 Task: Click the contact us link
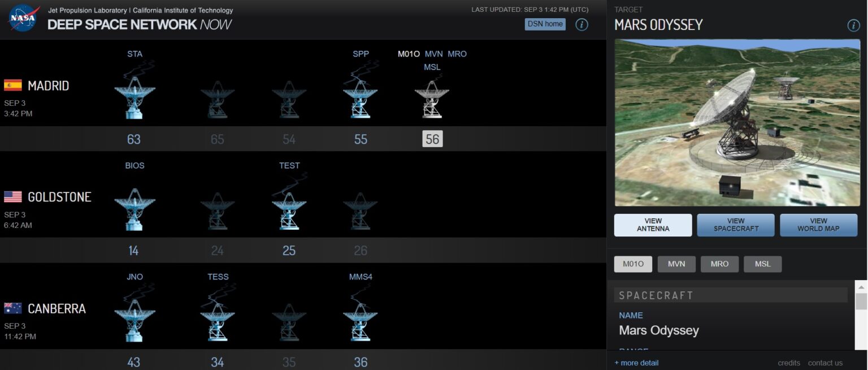[825, 363]
